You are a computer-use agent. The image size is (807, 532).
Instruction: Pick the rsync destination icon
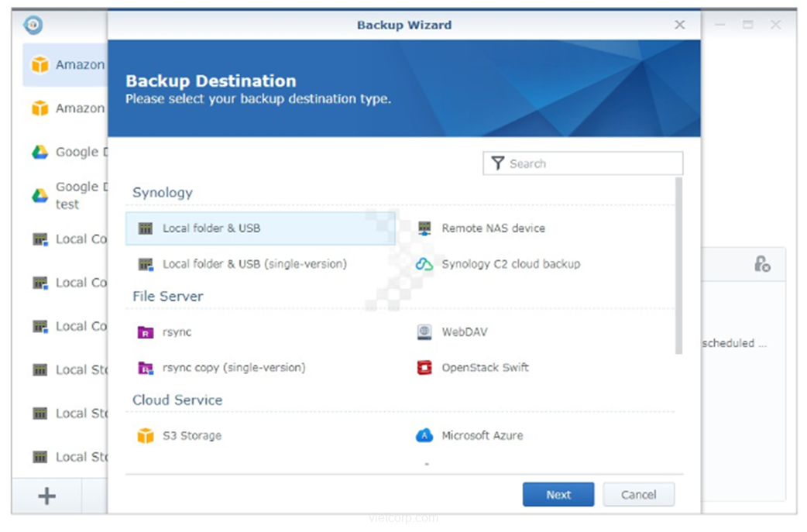click(x=146, y=332)
